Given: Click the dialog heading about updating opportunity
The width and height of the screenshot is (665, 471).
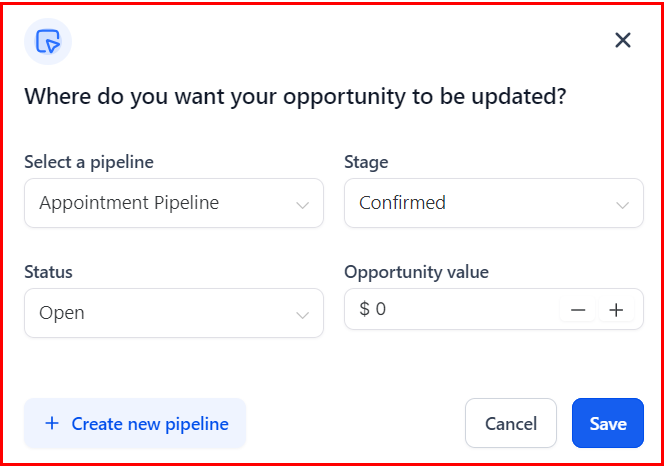Looking at the screenshot, I should pos(295,97).
